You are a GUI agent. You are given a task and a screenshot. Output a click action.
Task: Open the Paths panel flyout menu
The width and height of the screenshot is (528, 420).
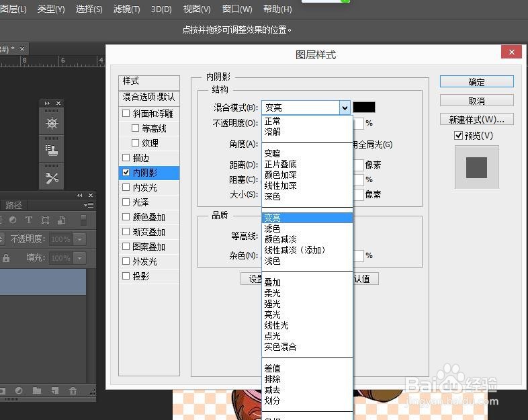pos(89,205)
